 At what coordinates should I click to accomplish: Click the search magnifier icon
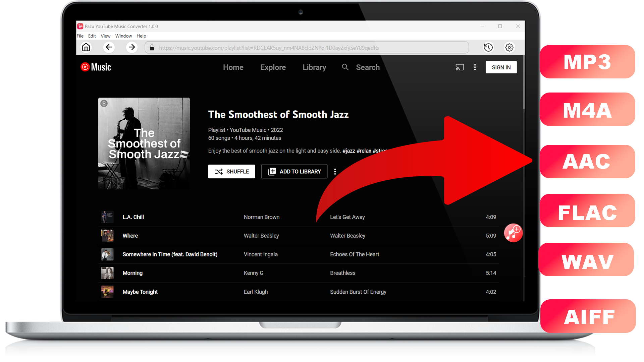(x=345, y=67)
